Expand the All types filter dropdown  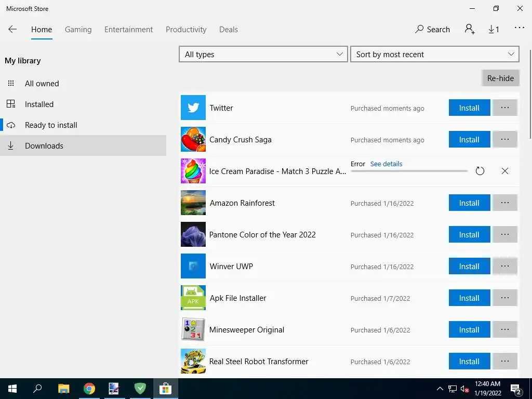(263, 54)
